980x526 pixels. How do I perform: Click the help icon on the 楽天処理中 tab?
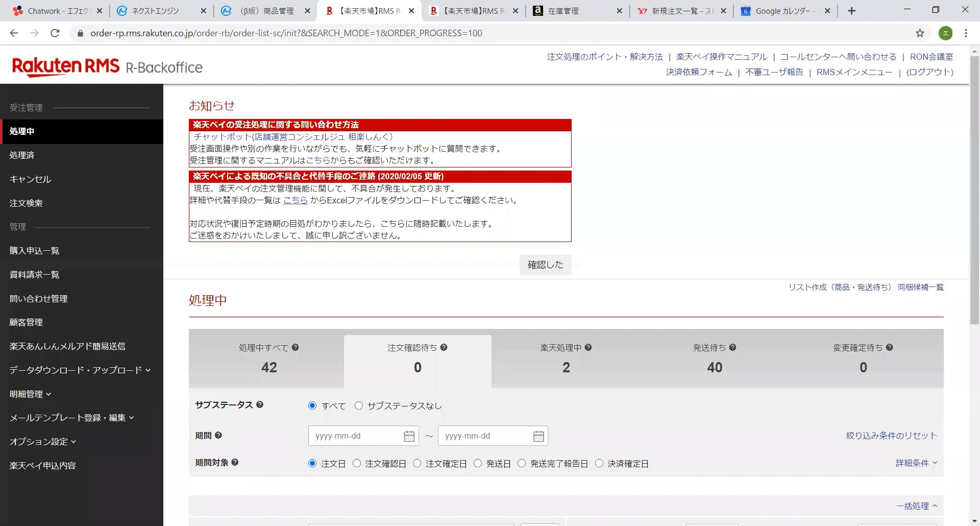pyautogui.click(x=588, y=347)
